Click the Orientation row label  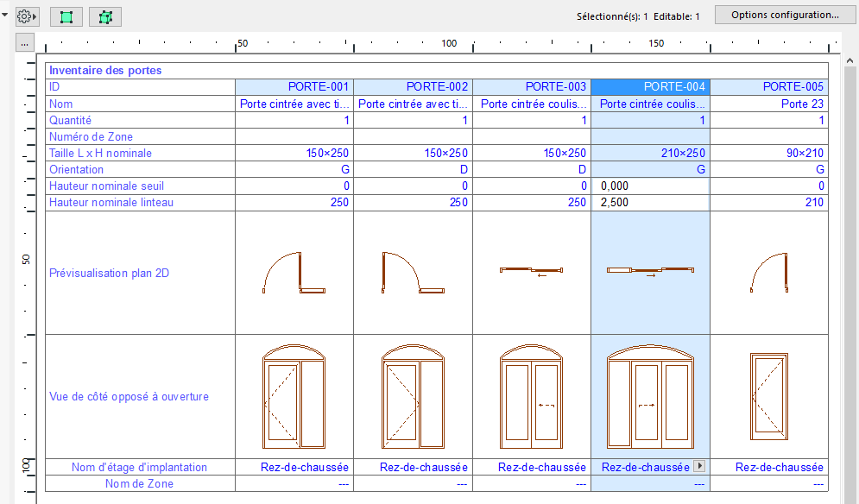(76, 170)
